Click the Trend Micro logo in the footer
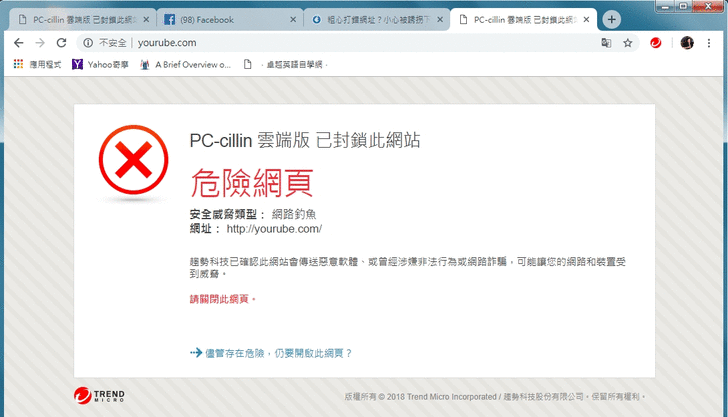 (99, 396)
